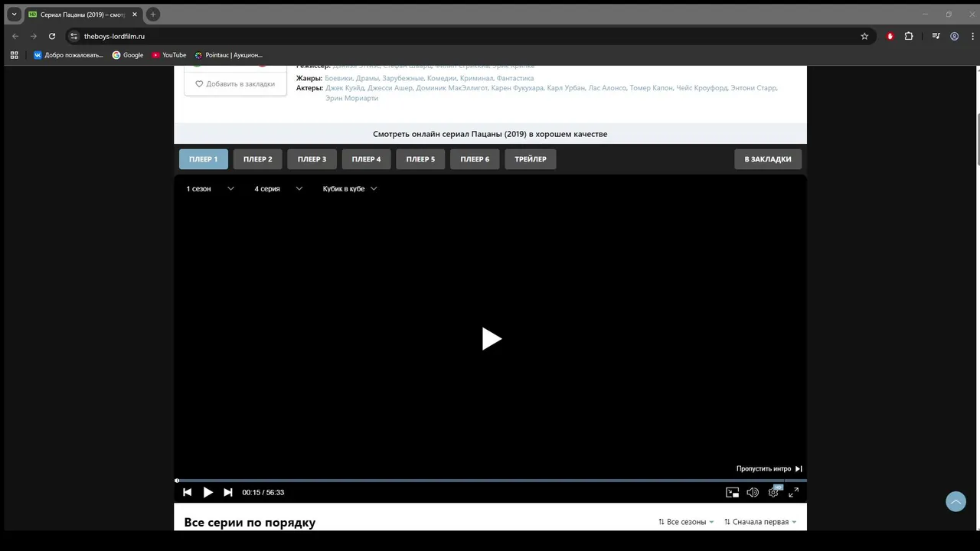
Task: Open the red ad blocker extension icon
Action: click(890, 36)
